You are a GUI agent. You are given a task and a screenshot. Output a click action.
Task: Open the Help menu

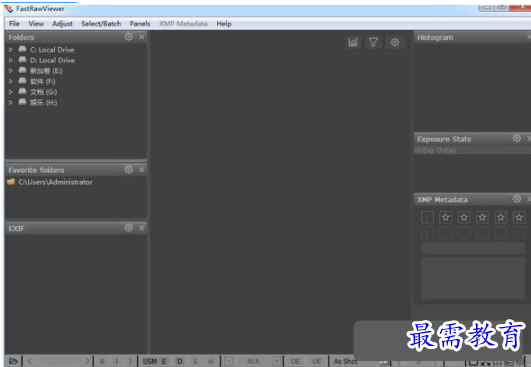pos(224,24)
